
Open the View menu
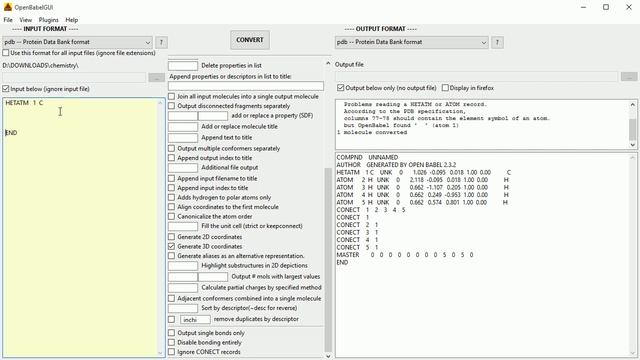25,20
